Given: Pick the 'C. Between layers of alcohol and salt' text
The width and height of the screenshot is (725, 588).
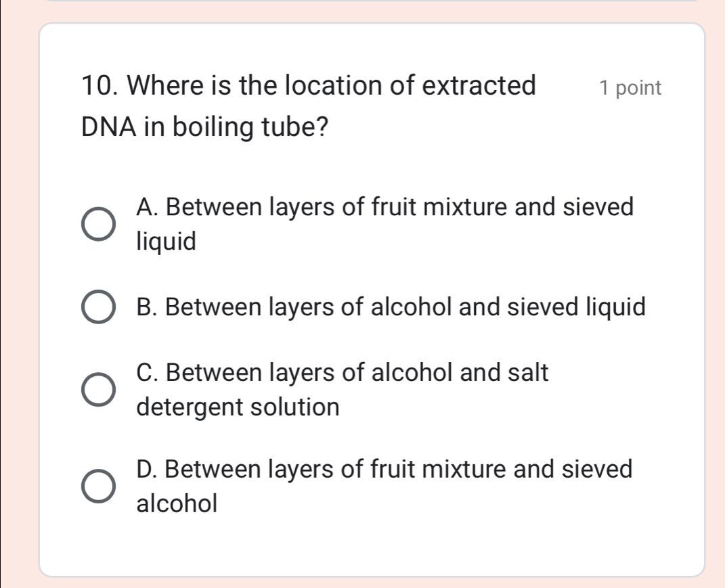Looking at the screenshot, I should pos(342,373).
